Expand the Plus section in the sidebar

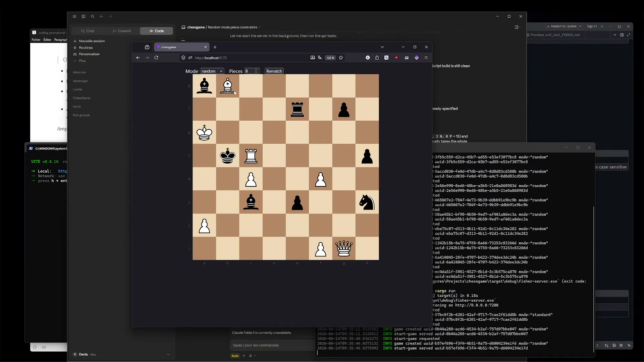coord(80,61)
